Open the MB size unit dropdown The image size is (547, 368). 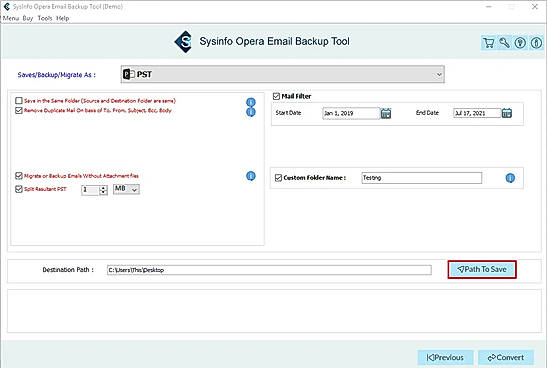(126, 189)
